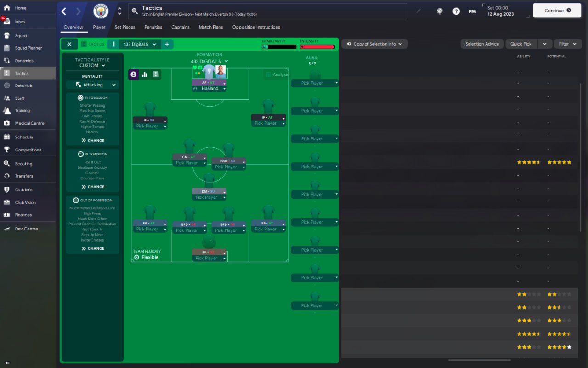588x368 pixels.
Task: Open the Club Vision icon
Action: pos(7,202)
